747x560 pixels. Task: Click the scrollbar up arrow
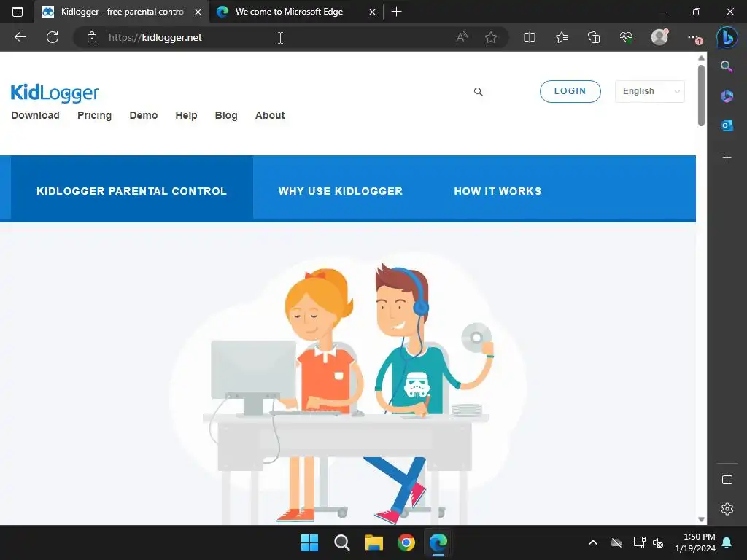click(x=701, y=58)
